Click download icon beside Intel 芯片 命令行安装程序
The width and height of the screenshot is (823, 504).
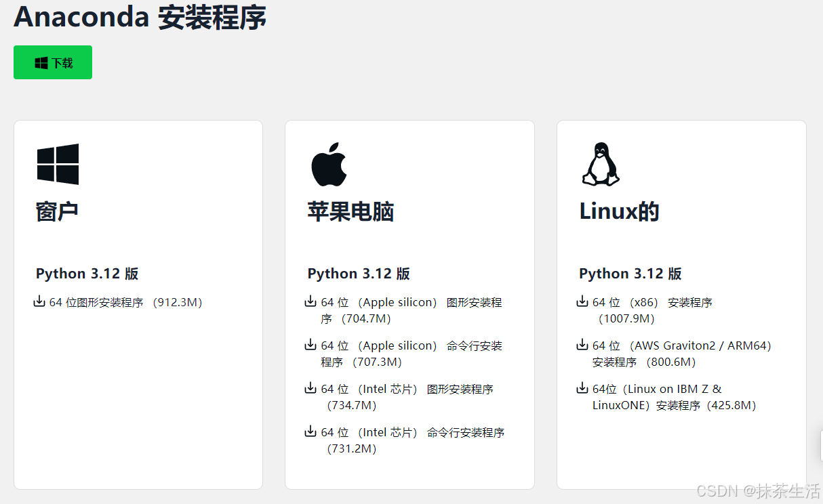click(x=310, y=432)
